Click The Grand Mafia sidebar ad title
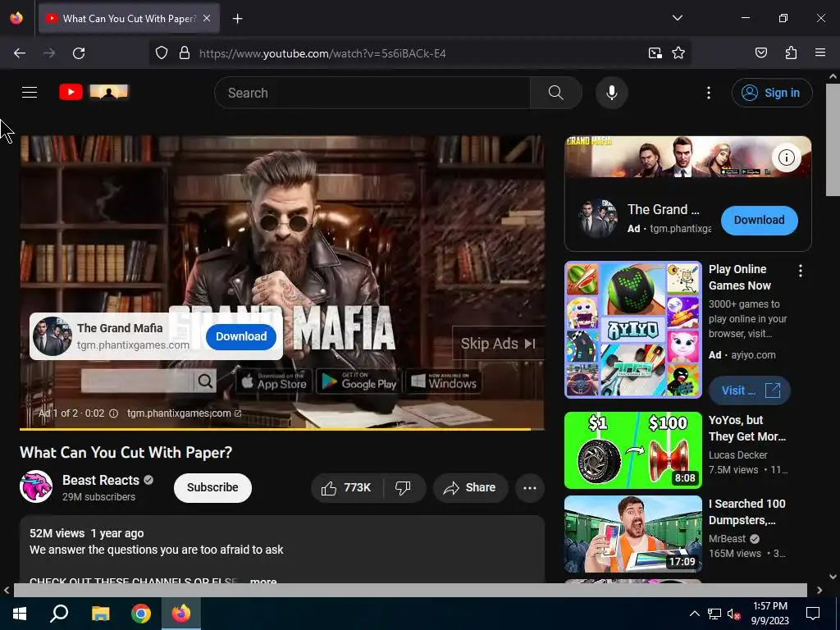 [x=663, y=209]
